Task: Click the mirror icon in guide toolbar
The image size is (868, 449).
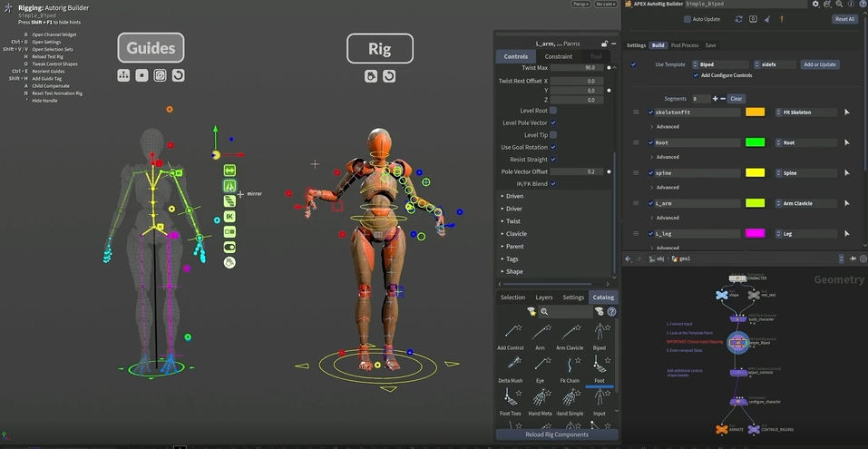Action: [x=229, y=185]
